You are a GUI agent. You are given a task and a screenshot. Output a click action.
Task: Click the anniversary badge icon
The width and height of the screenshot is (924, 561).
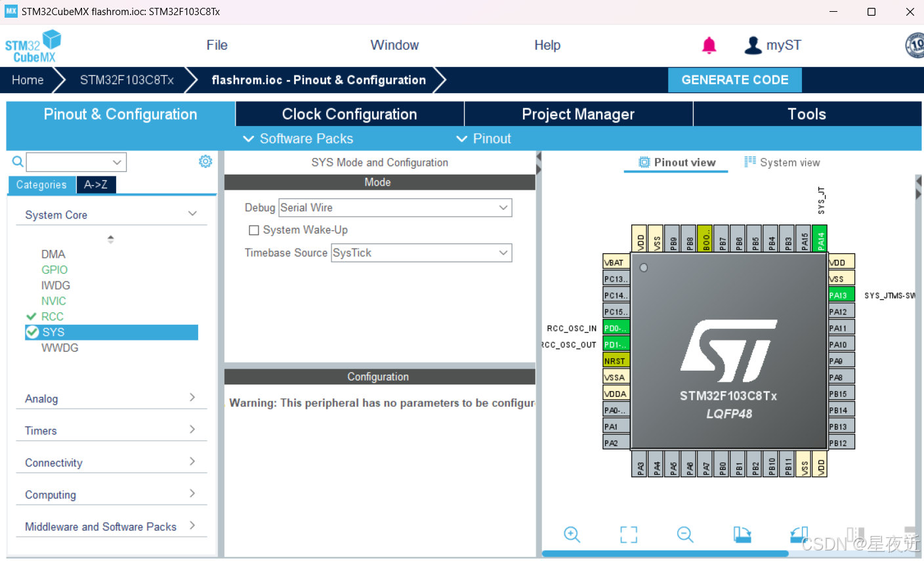click(x=915, y=45)
